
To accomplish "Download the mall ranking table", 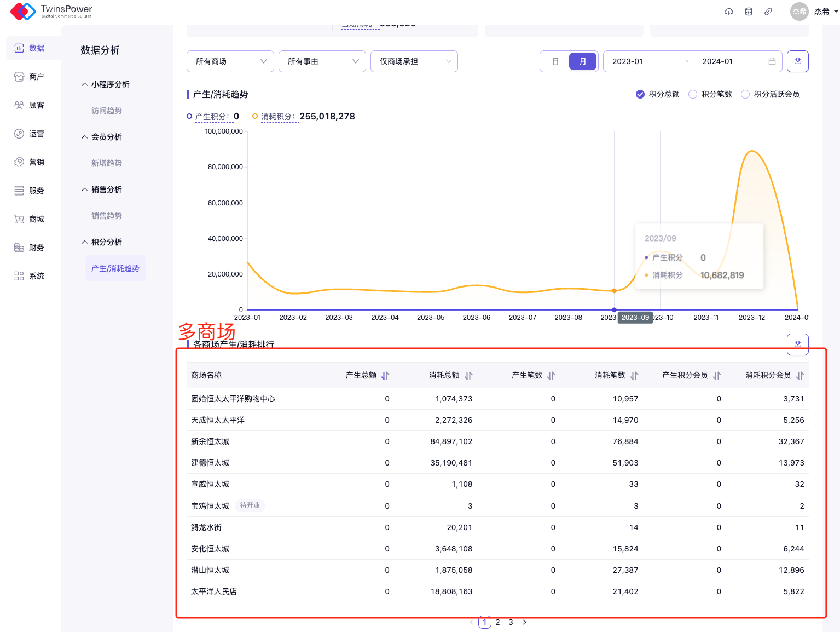I will tap(797, 344).
